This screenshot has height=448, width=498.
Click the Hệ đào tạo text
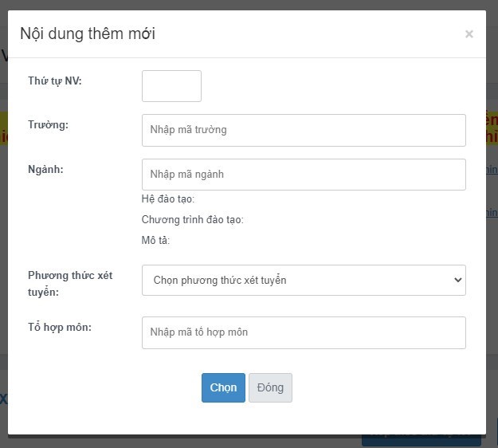click(x=168, y=199)
